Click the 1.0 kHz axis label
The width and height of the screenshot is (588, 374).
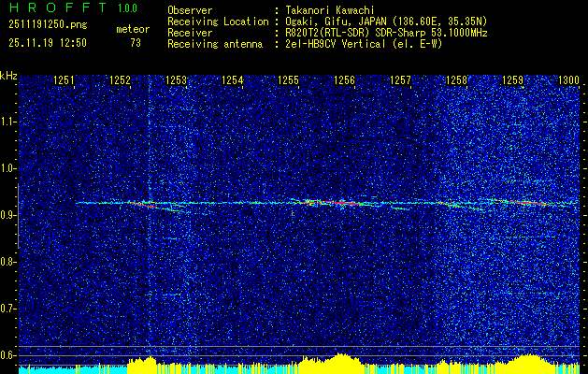[x=8, y=168]
